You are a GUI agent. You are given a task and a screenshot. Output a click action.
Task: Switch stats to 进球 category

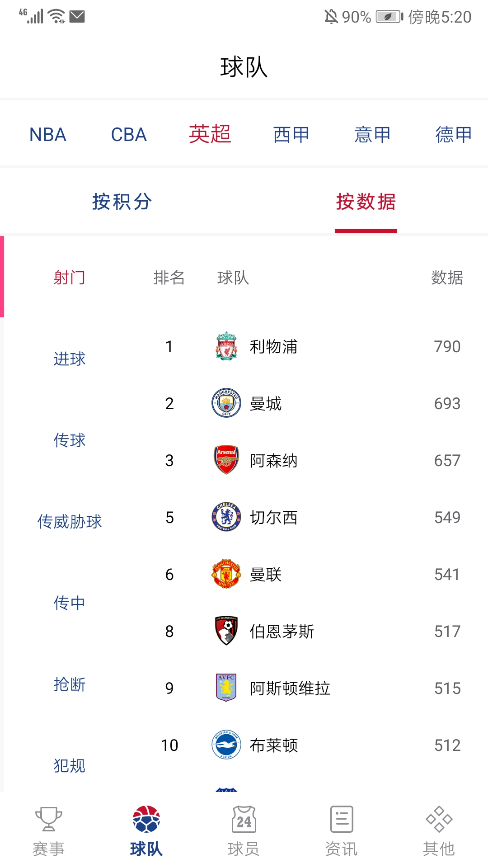(x=70, y=359)
